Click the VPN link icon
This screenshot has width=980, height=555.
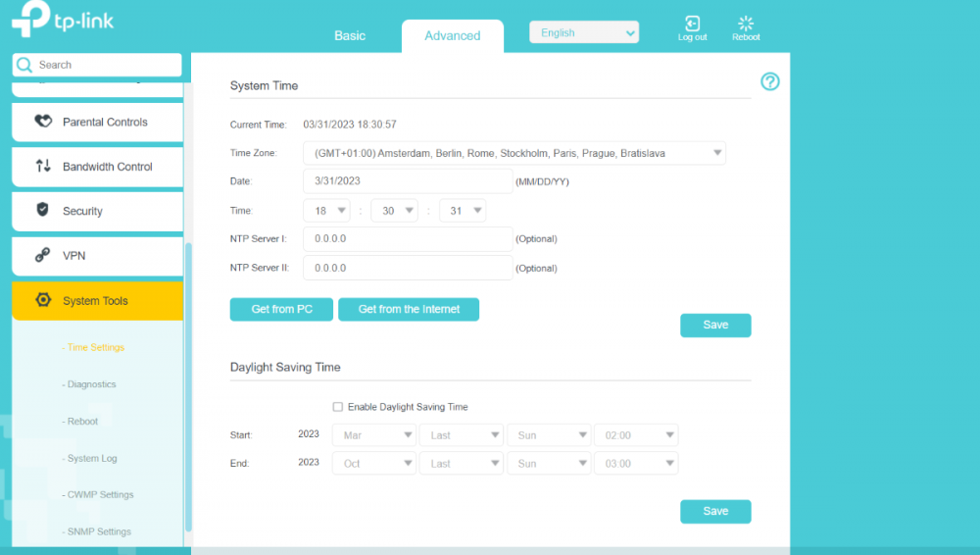(x=43, y=255)
